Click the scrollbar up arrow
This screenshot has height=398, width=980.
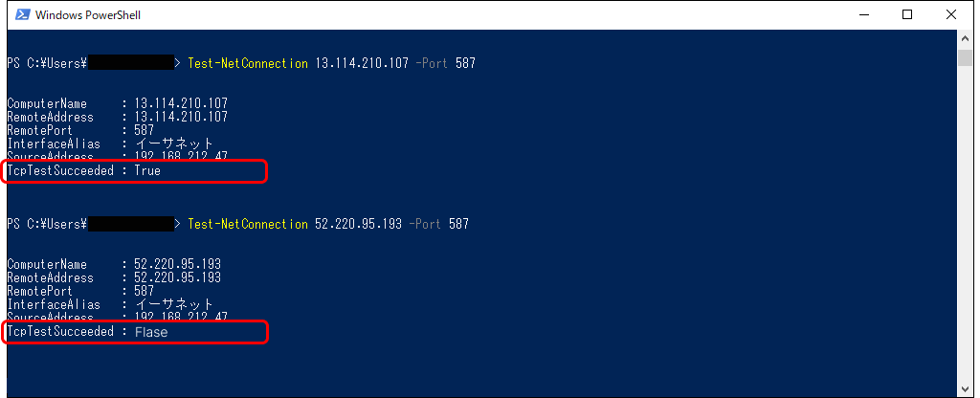965,38
